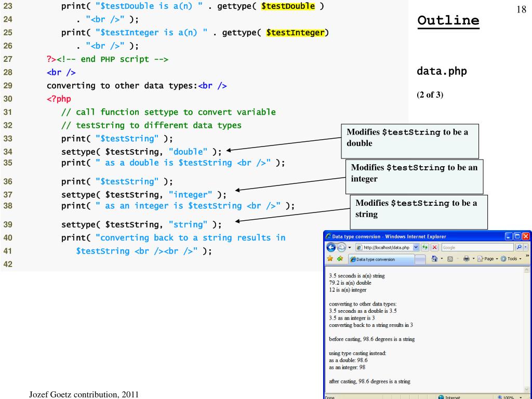
Task: Click the text '3.5 as an integer is 3'
Action: tap(352, 318)
